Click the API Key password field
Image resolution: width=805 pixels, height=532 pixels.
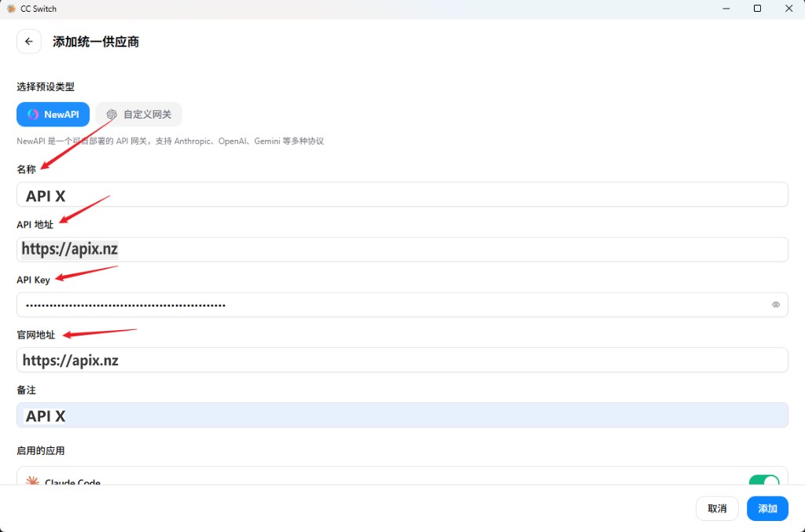(x=402, y=305)
